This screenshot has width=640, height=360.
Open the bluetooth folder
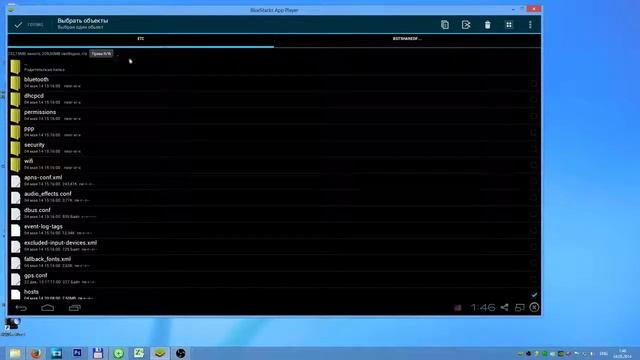point(274,83)
